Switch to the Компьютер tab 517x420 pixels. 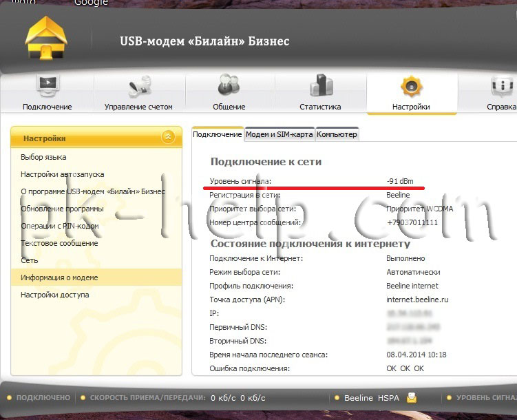click(x=337, y=134)
